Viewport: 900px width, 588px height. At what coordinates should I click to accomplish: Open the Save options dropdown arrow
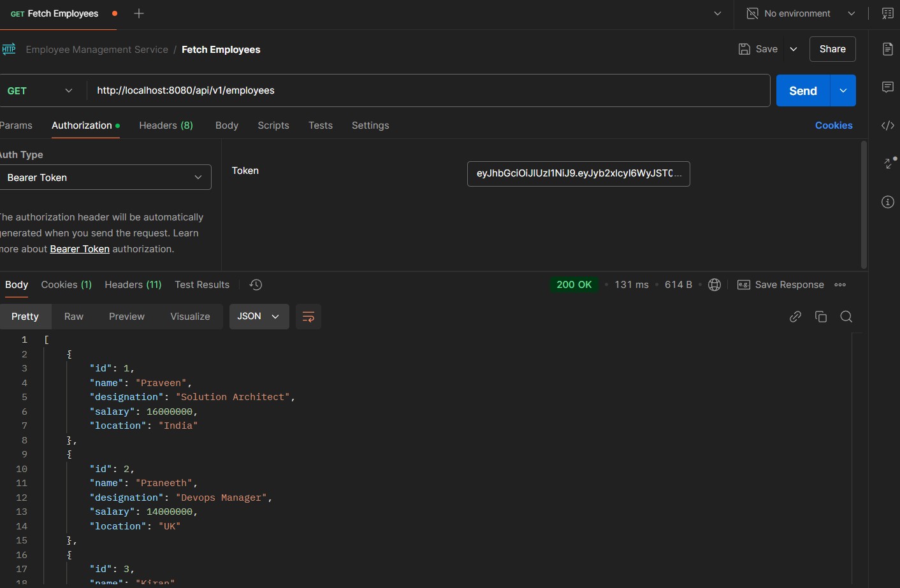[794, 49]
